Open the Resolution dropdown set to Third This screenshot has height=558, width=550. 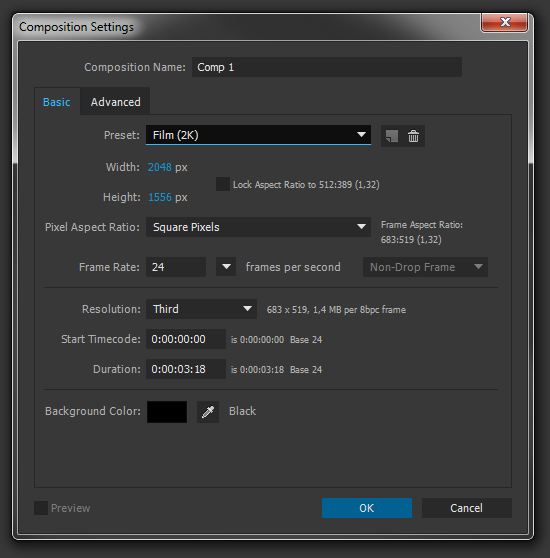(x=201, y=309)
